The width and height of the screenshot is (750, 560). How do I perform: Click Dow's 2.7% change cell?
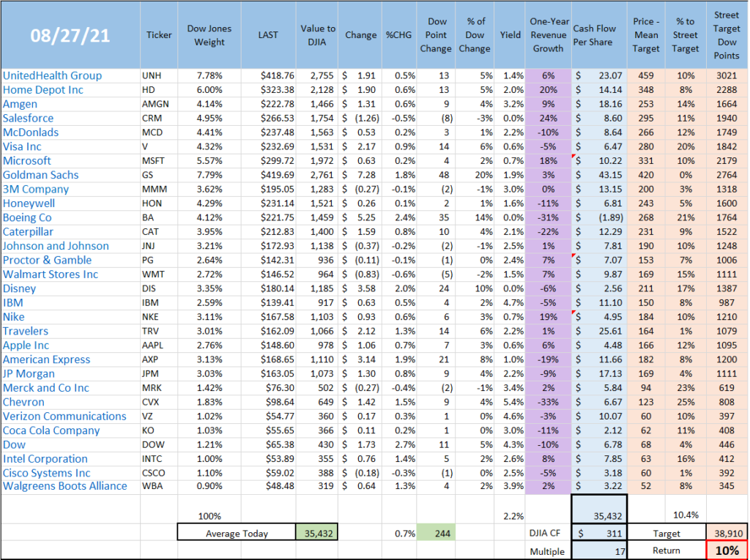click(x=400, y=445)
